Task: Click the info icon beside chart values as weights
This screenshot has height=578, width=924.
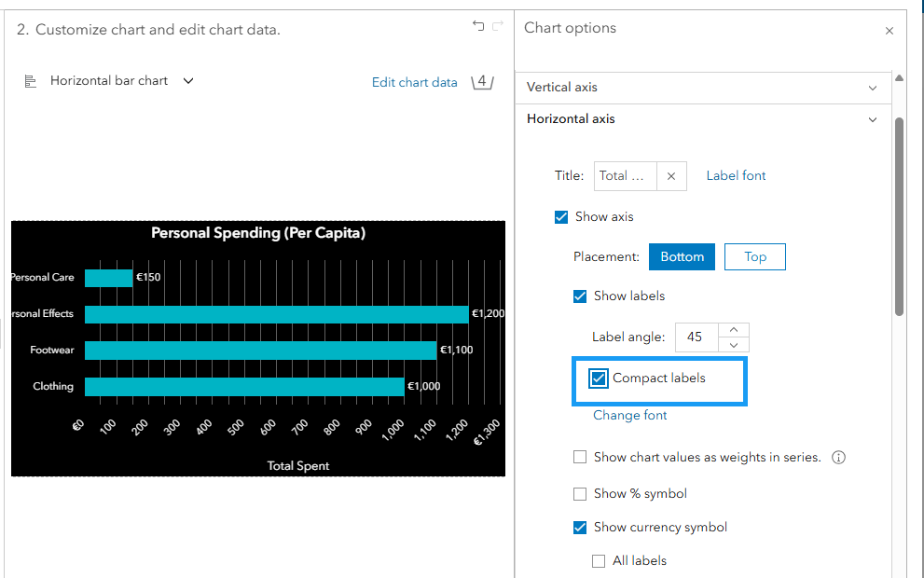Action: 838,458
